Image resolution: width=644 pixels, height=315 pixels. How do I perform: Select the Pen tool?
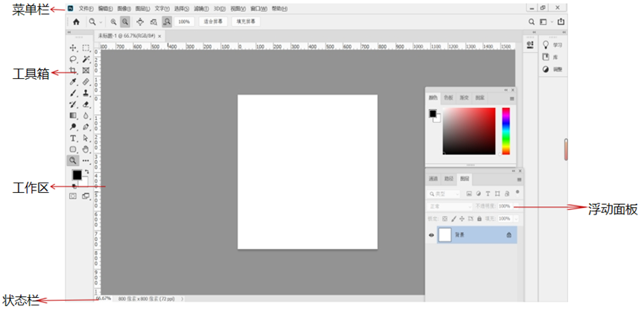tap(86, 127)
